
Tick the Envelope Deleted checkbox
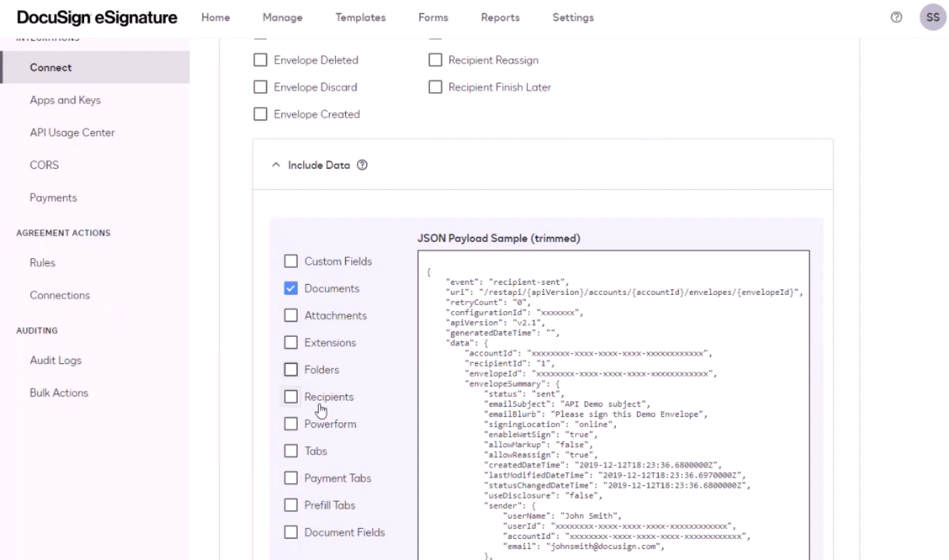pos(260,60)
